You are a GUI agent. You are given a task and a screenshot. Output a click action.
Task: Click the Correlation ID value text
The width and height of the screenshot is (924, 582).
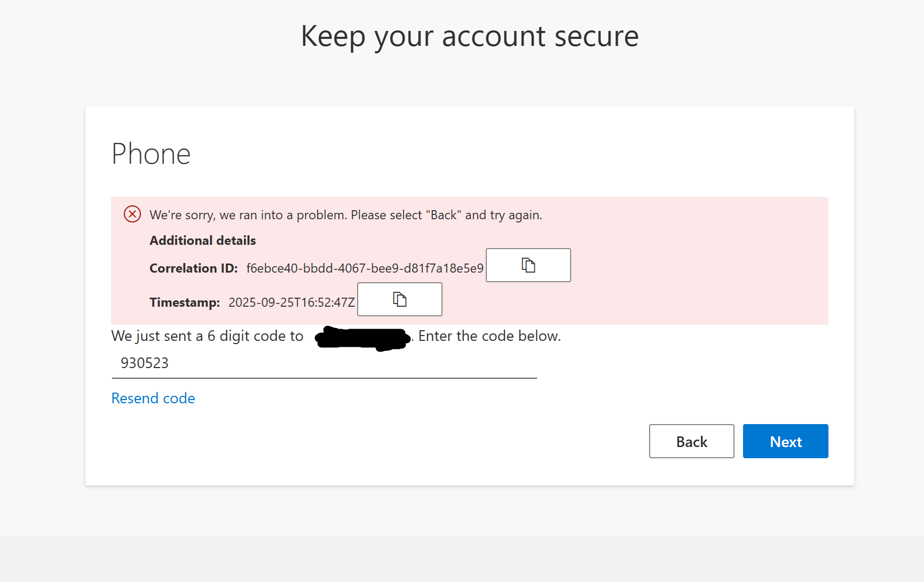[x=365, y=268]
